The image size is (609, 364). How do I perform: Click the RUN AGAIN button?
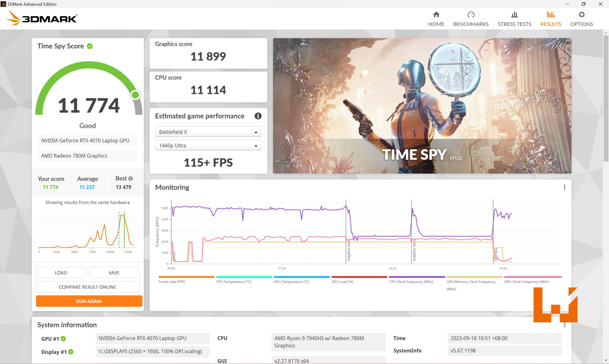(89, 301)
